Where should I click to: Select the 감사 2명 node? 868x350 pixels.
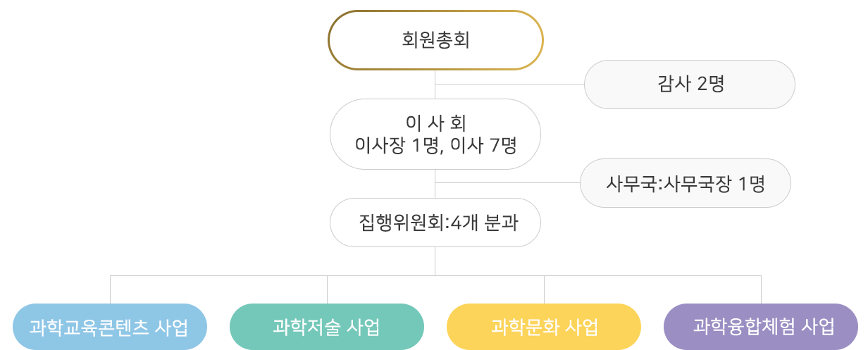coord(690,85)
